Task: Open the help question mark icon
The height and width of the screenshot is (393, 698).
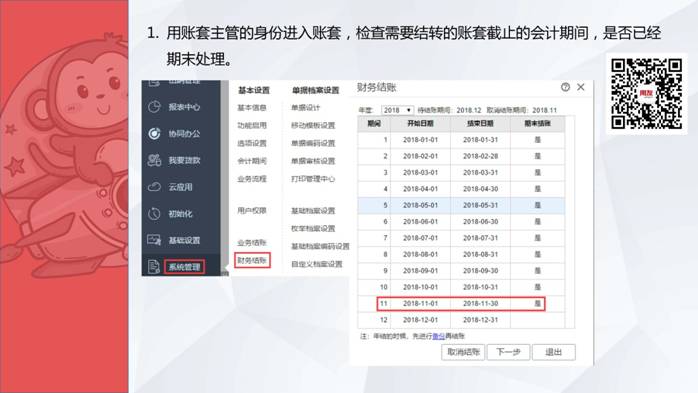Action: click(x=565, y=87)
